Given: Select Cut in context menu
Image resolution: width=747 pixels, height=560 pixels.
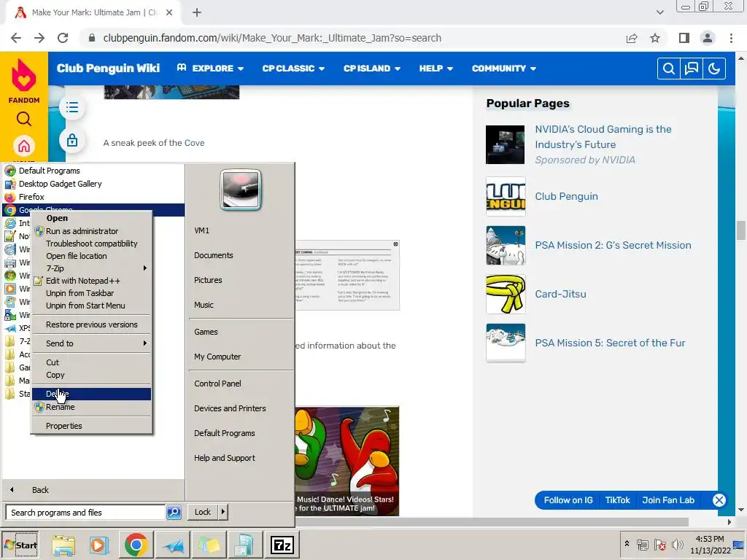Looking at the screenshot, I should point(91,362).
